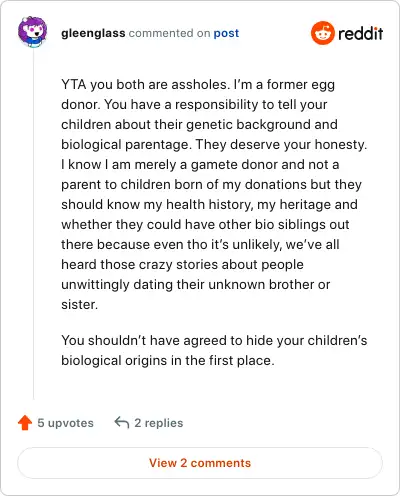Click the line 'biological parentage. They deserve your honesty.'
This screenshot has width=400, height=496.
(214, 145)
